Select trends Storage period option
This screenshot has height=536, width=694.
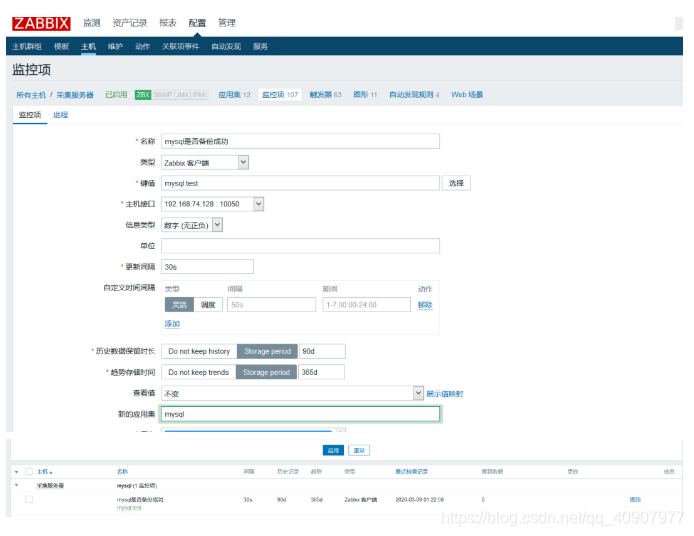pos(266,372)
